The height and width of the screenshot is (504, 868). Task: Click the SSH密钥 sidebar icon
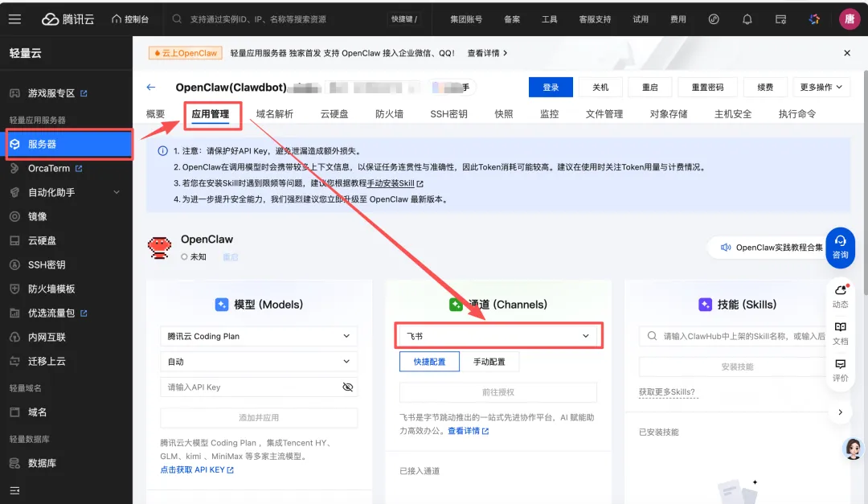(x=15, y=264)
